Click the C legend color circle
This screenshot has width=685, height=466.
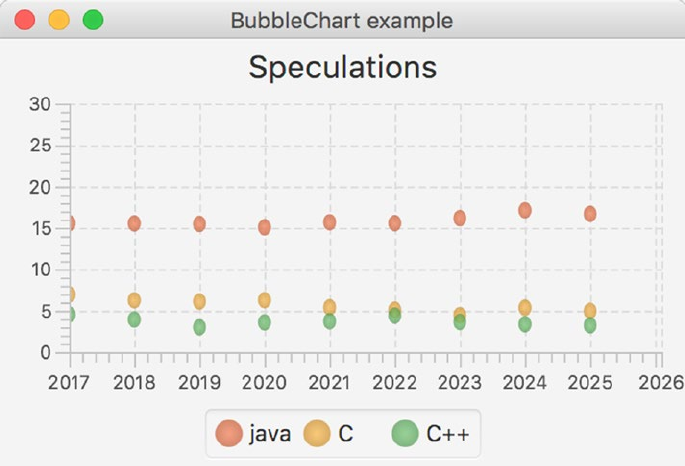click(x=318, y=433)
